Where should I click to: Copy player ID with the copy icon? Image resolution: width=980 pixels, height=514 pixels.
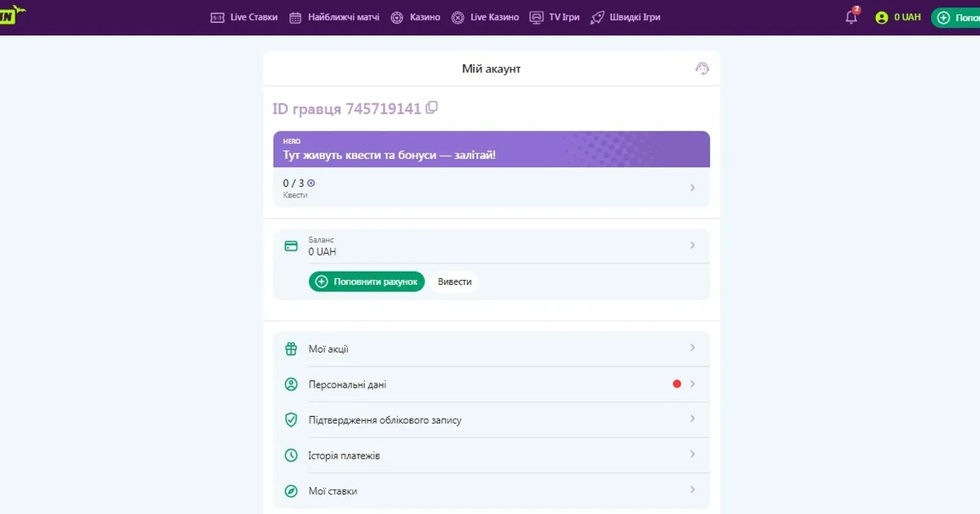(432, 107)
